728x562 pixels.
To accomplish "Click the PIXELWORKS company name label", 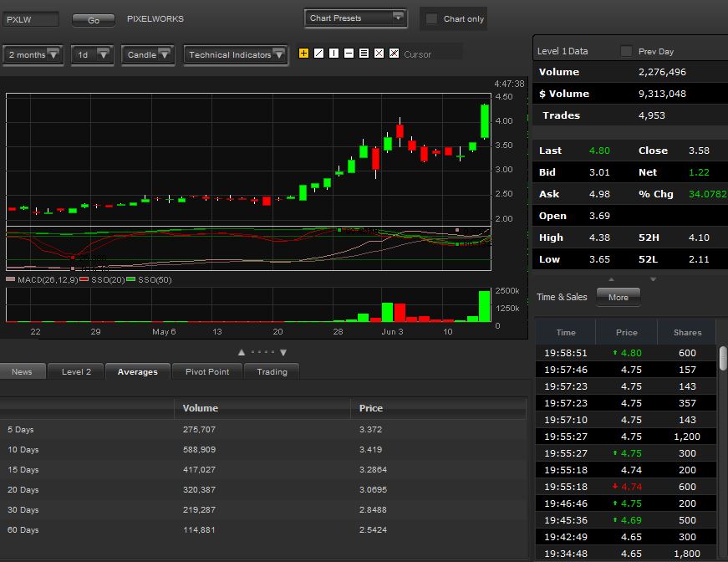I will 155,19.
